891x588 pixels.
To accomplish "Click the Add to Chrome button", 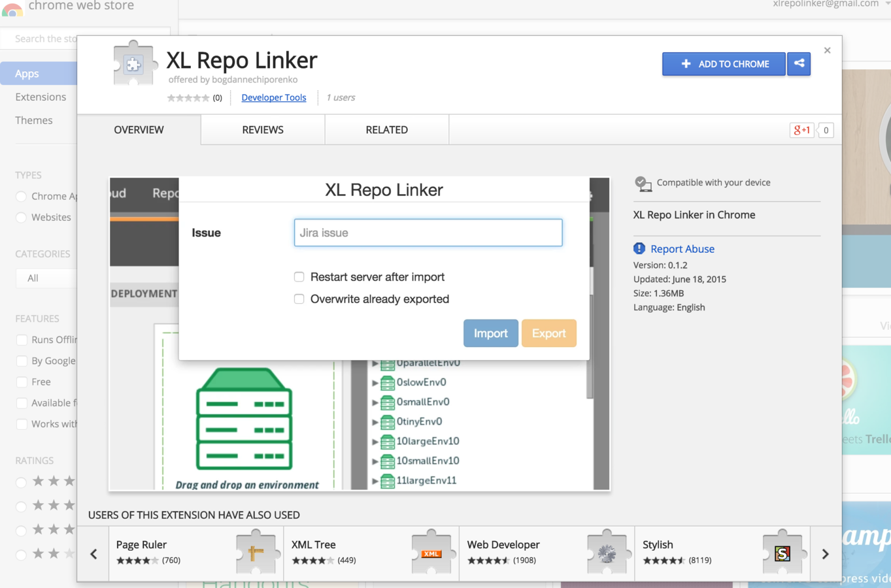I will (x=724, y=63).
